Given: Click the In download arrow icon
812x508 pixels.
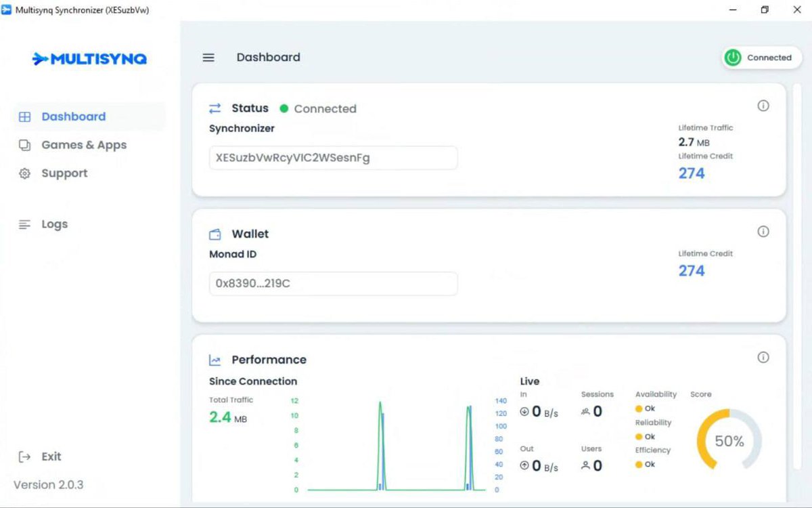Looking at the screenshot, I should point(524,411).
